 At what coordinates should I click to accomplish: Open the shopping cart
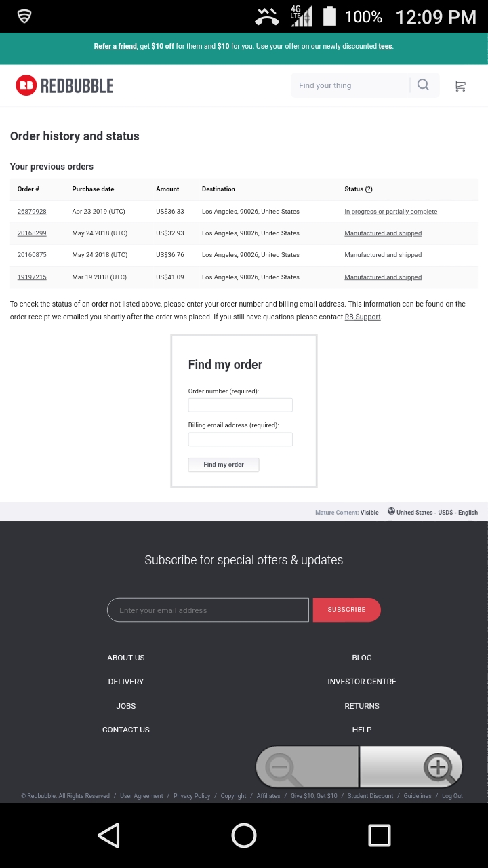click(460, 85)
